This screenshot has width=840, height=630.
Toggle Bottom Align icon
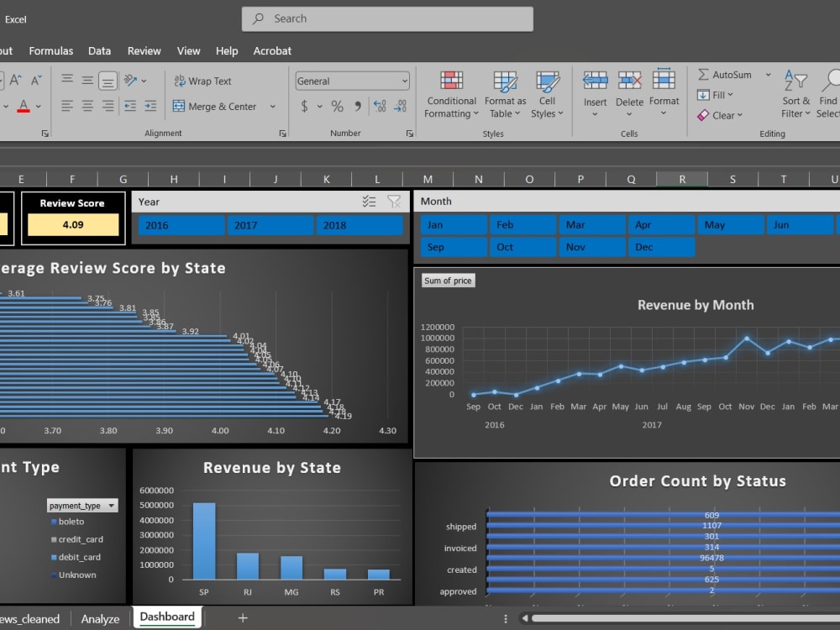click(x=108, y=81)
